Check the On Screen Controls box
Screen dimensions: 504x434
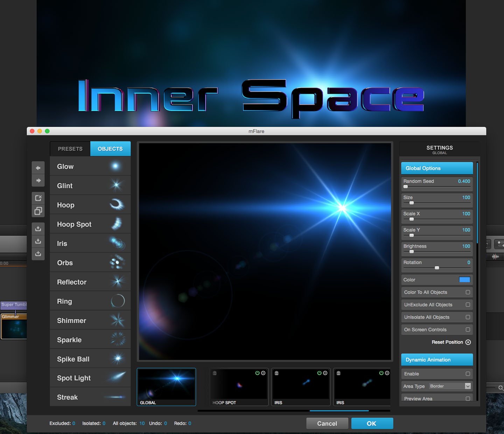click(x=468, y=330)
